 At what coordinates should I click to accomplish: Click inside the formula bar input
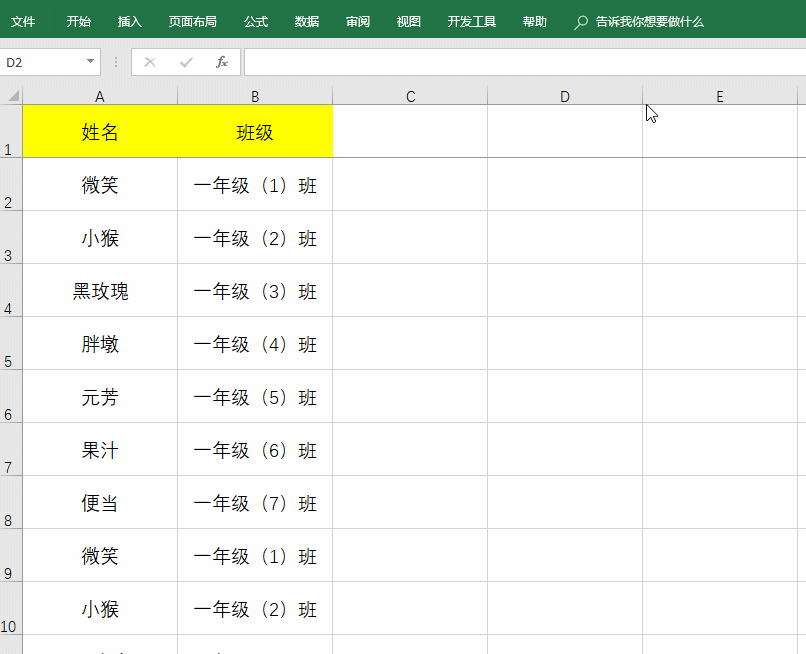point(525,62)
